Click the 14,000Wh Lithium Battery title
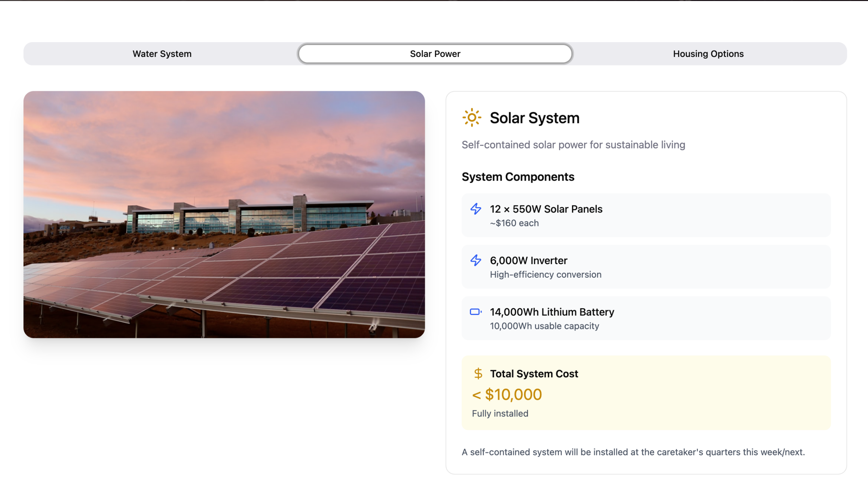 [552, 312]
